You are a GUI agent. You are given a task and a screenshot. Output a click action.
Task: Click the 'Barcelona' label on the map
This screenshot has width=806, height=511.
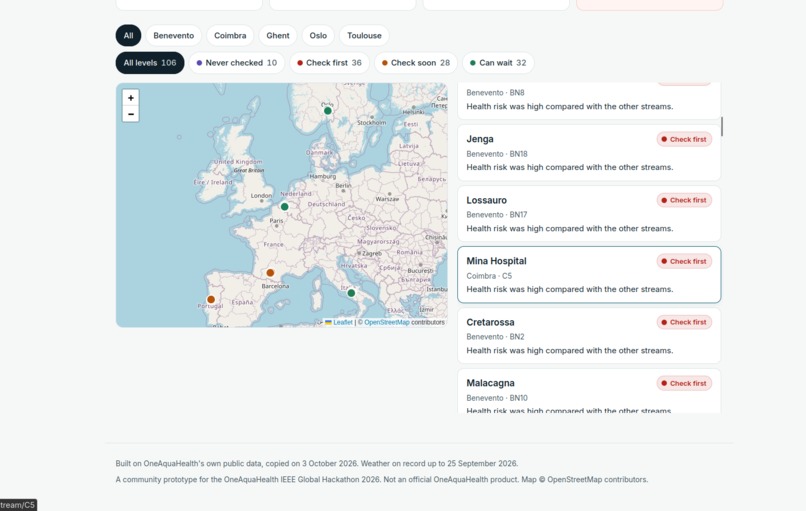tap(275, 286)
